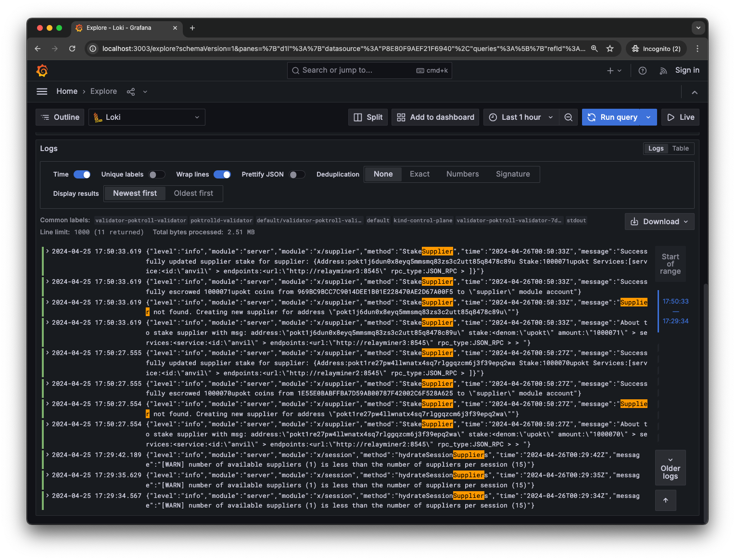735x560 pixels.
Task: Load Older logs button
Action: pyautogui.click(x=670, y=468)
